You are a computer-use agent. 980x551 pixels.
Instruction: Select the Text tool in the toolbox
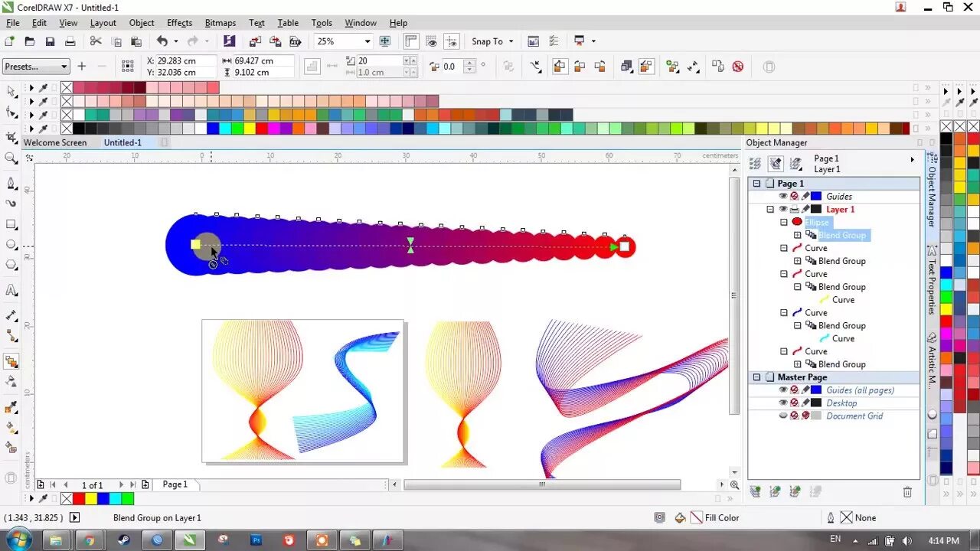[11, 289]
